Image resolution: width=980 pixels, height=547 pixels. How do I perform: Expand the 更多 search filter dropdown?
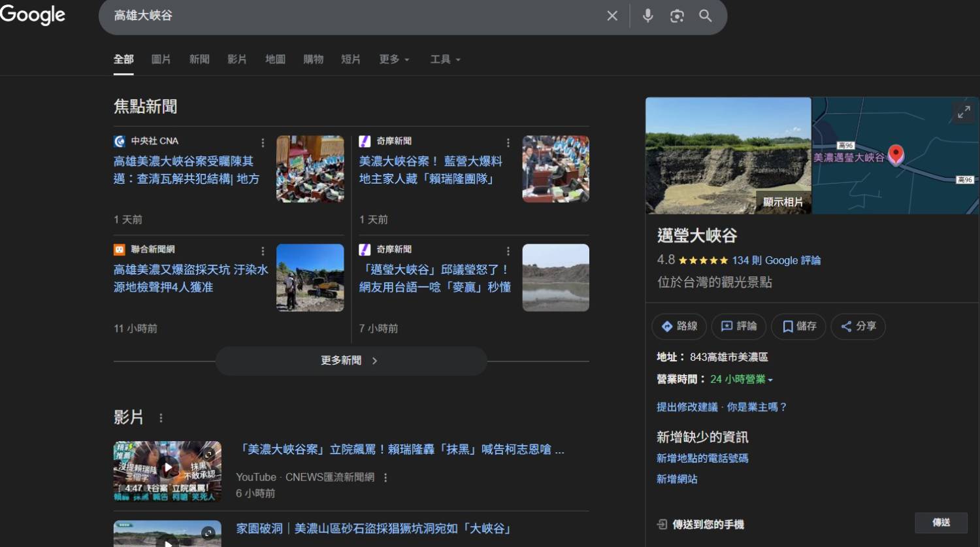[x=394, y=59]
